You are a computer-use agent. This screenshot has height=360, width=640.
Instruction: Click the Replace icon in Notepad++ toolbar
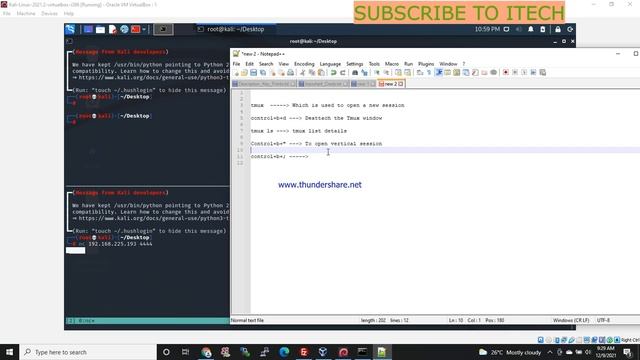pyautogui.click(x=364, y=73)
